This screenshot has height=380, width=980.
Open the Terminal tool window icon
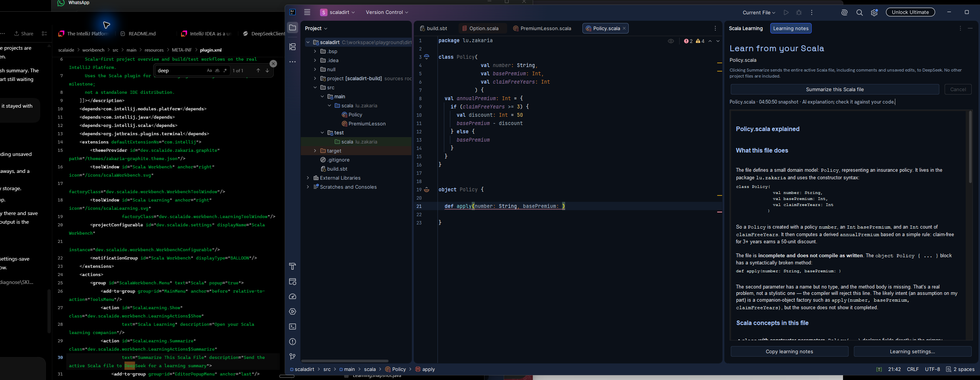293,327
